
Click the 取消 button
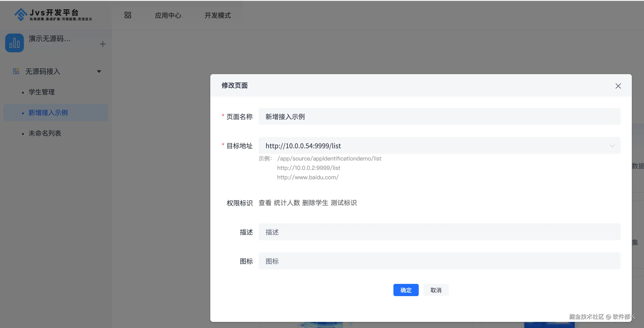[x=436, y=290]
